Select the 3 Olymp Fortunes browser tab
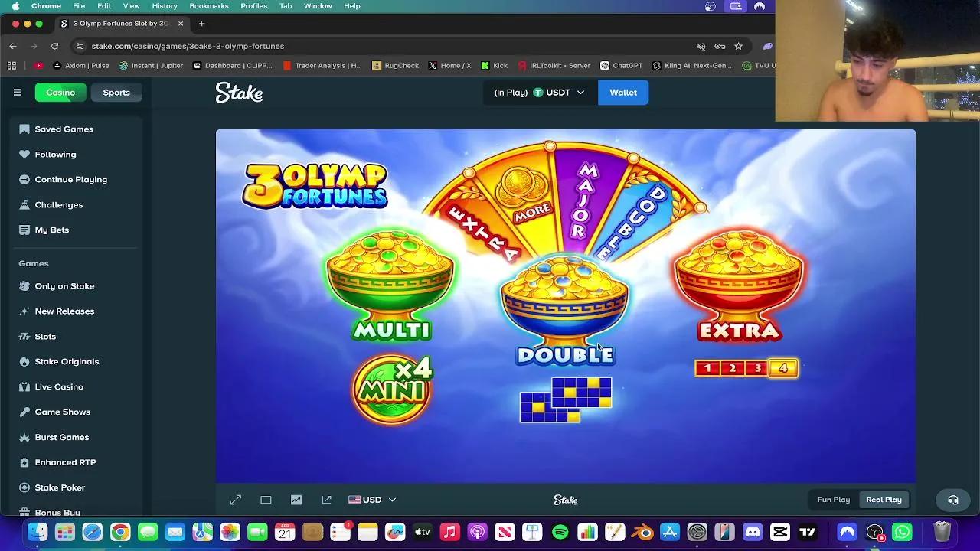This screenshot has width=980, height=551. pyautogui.click(x=119, y=23)
